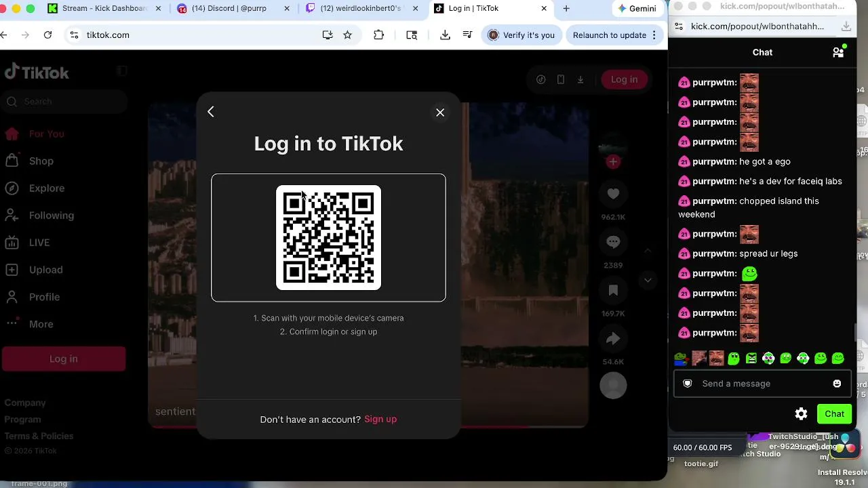
Task: Open the chat identity shield icon in Kick
Action: 688,384
